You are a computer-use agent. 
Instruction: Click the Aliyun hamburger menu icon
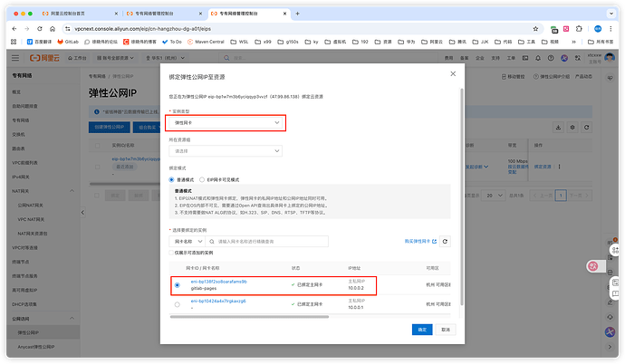click(x=14, y=57)
